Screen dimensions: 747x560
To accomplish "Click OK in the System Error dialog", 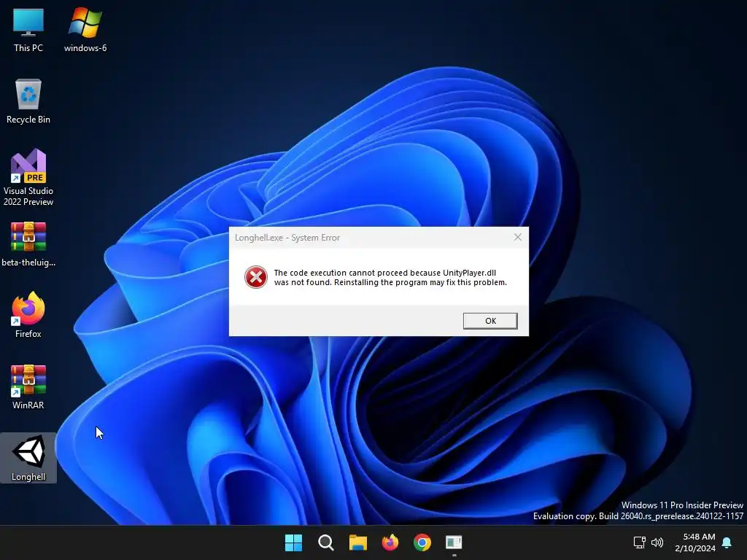I will (x=490, y=321).
